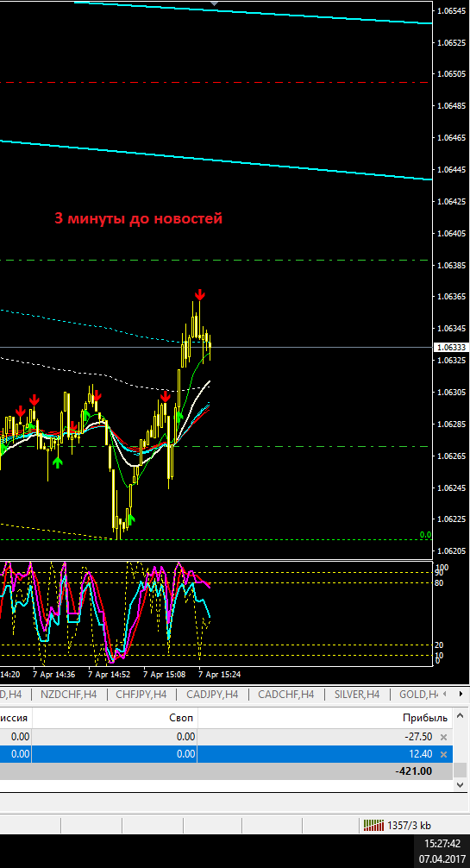
Task: Close the order with -27.50 profit
Action: pyautogui.click(x=443, y=738)
